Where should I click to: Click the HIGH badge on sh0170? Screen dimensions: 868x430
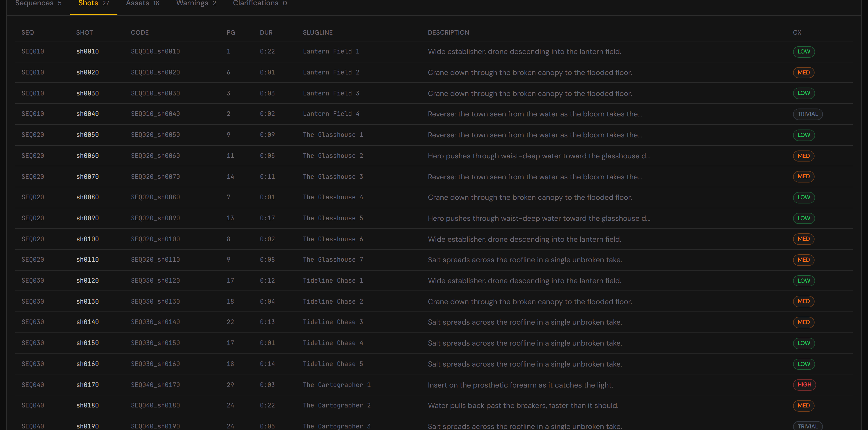804,384
